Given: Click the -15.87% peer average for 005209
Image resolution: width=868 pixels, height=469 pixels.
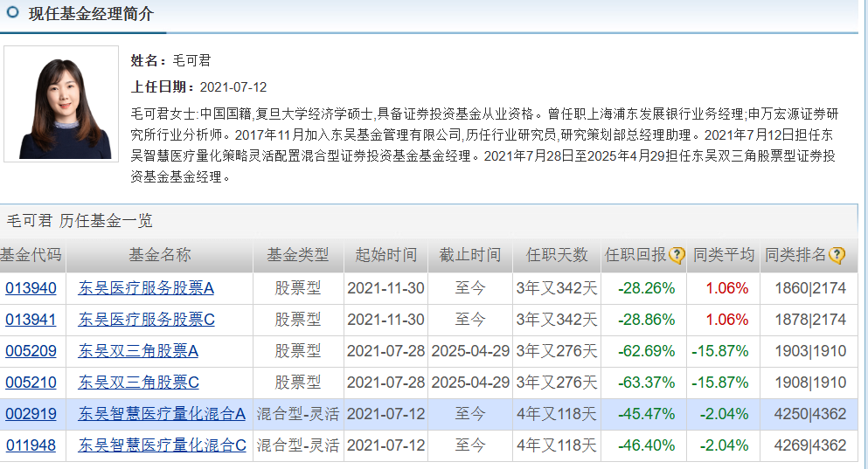Looking at the screenshot, I should pos(720,351).
